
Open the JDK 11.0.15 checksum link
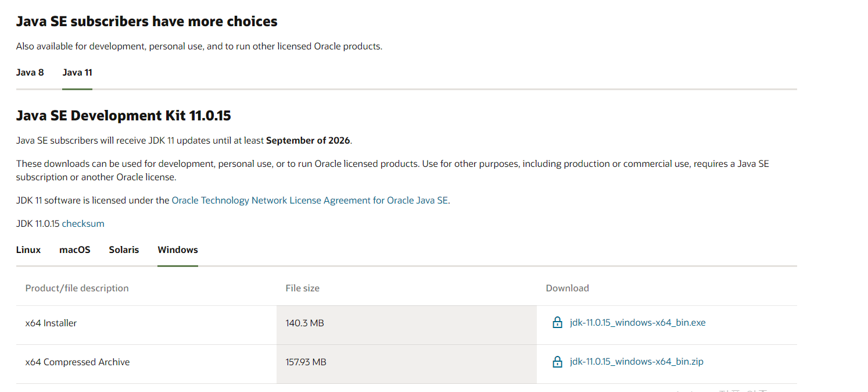pyautogui.click(x=83, y=224)
